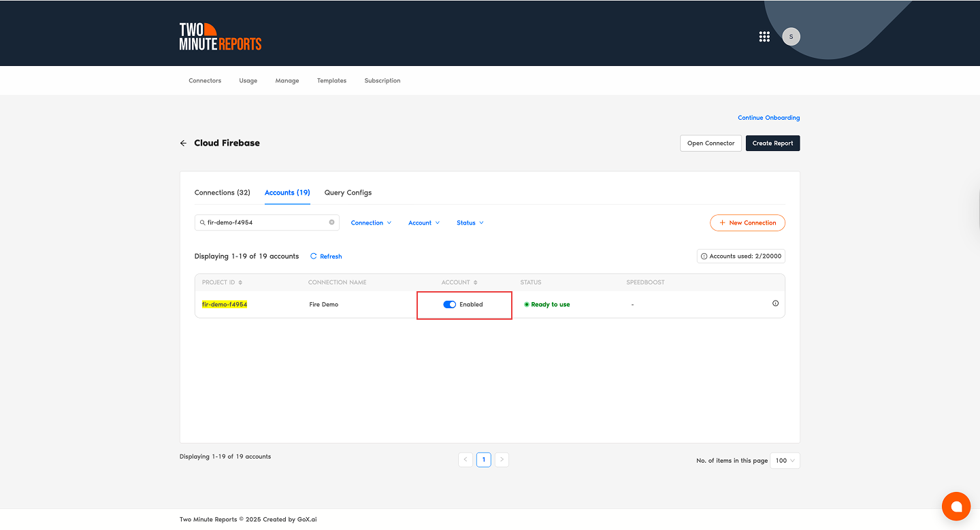This screenshot has width=980, height=530.
Task: Expand the Status filter dropdown
Action: tap(470, 223)
